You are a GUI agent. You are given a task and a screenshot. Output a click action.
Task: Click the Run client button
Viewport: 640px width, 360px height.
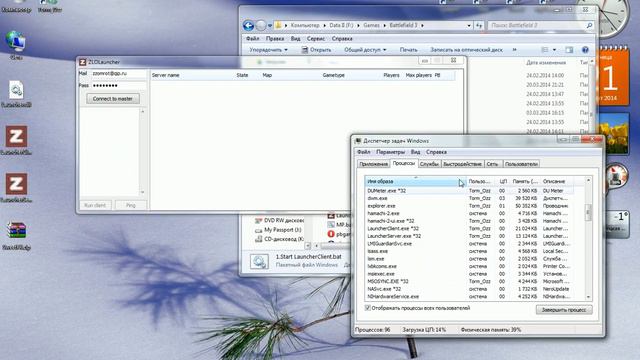tap(95, 205)
